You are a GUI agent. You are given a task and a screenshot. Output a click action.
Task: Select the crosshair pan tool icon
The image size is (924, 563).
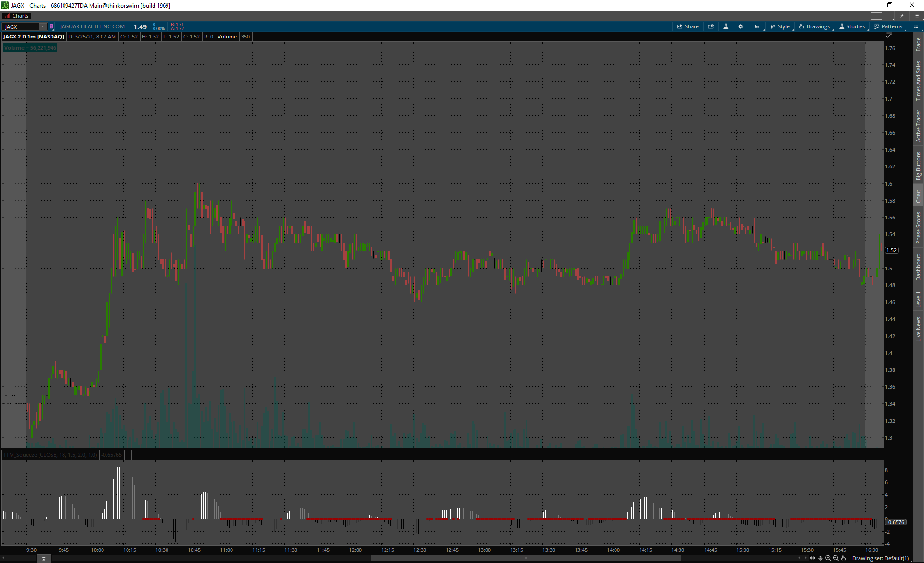821,558
